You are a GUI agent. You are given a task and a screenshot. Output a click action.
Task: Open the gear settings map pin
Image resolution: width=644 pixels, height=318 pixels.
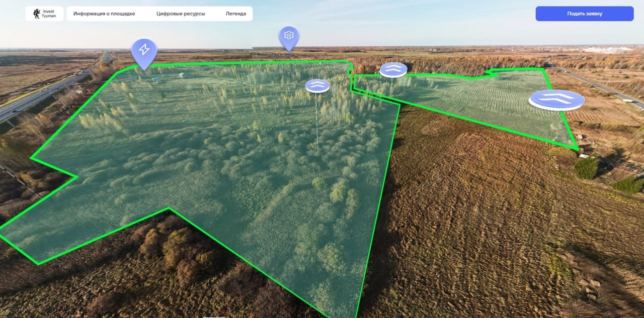(x=289, y=36)
